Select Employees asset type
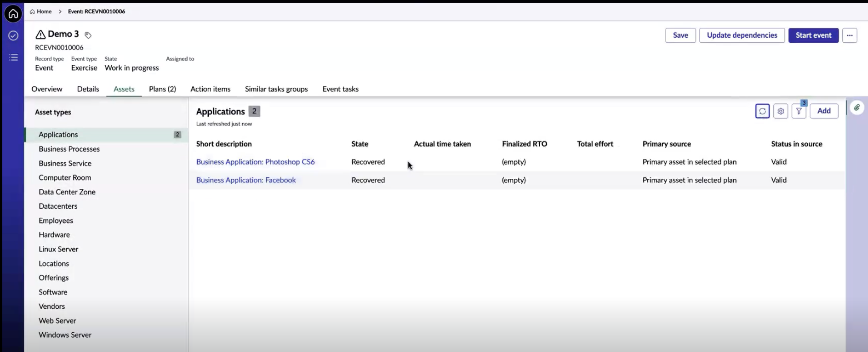This screenshot has height=352, width=868. [107, 221]
